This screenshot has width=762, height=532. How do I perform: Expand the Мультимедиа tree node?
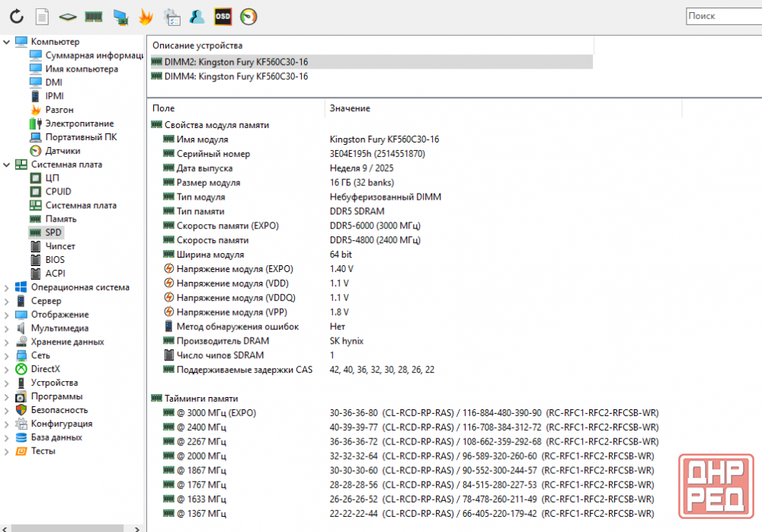[6, 328]
